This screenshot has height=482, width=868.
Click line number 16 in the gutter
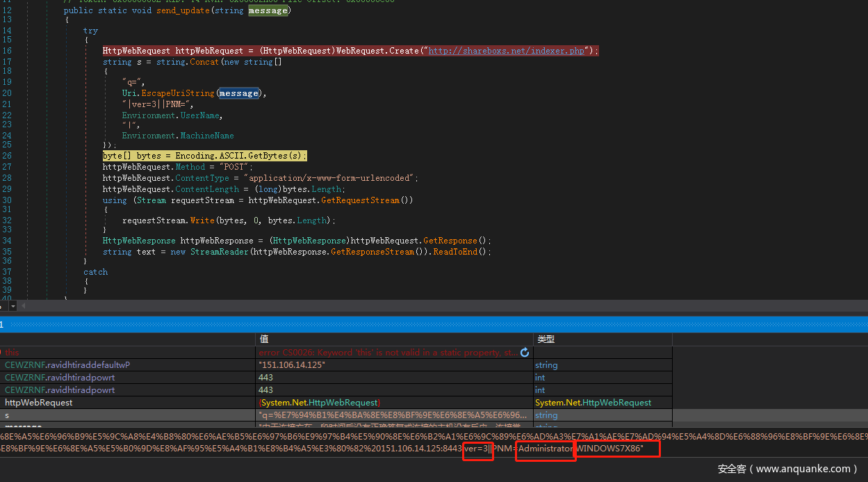(7, 51)
